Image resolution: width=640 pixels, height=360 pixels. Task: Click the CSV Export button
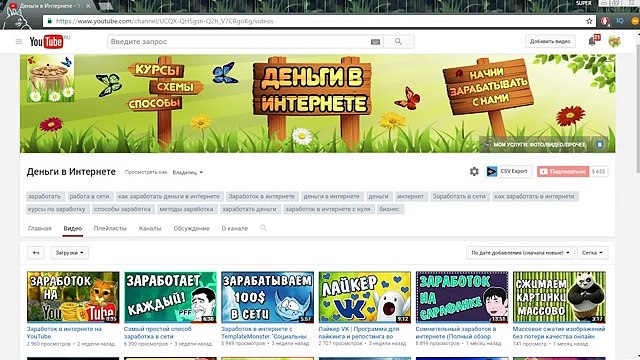tap(508, 171)
